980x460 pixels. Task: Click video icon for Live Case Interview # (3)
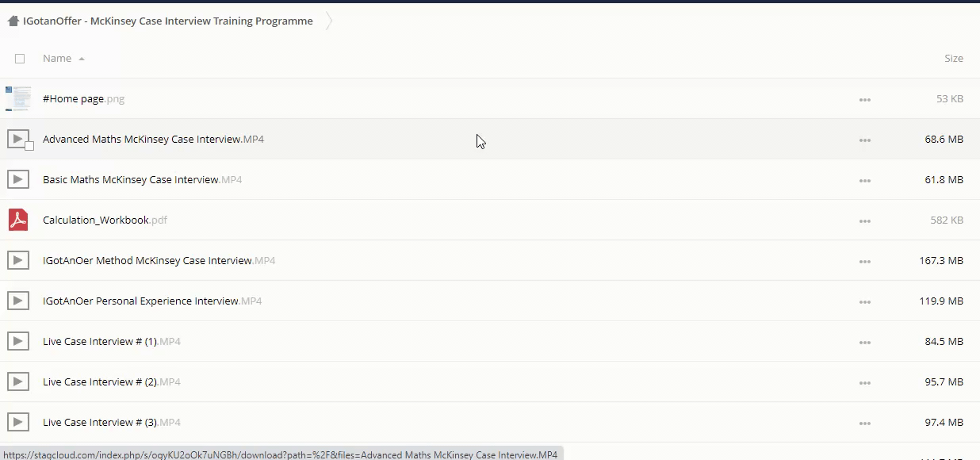pos(18,423)
